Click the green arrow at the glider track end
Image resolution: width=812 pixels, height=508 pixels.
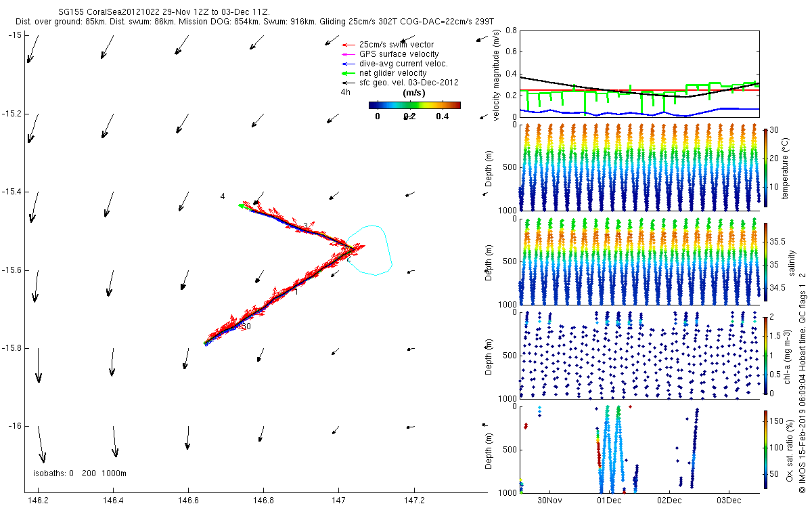click(x=244, y=206)
